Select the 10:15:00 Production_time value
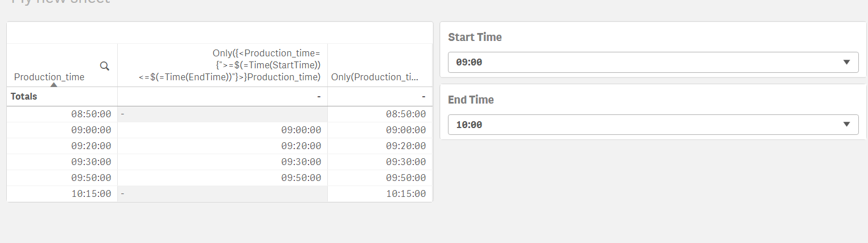 91,194
